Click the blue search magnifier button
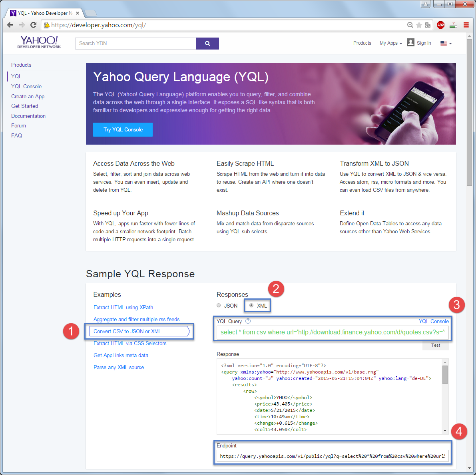 click(x=207, y=44)
